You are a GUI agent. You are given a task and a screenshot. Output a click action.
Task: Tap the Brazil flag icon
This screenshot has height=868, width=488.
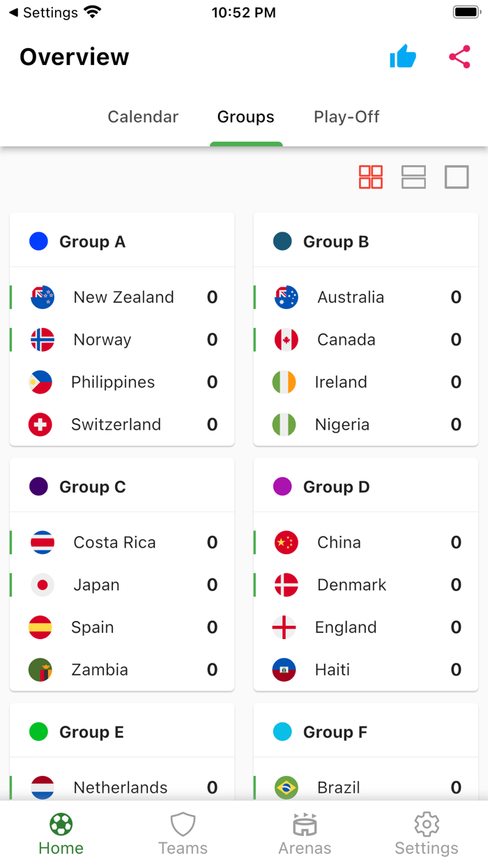[285, 787]
